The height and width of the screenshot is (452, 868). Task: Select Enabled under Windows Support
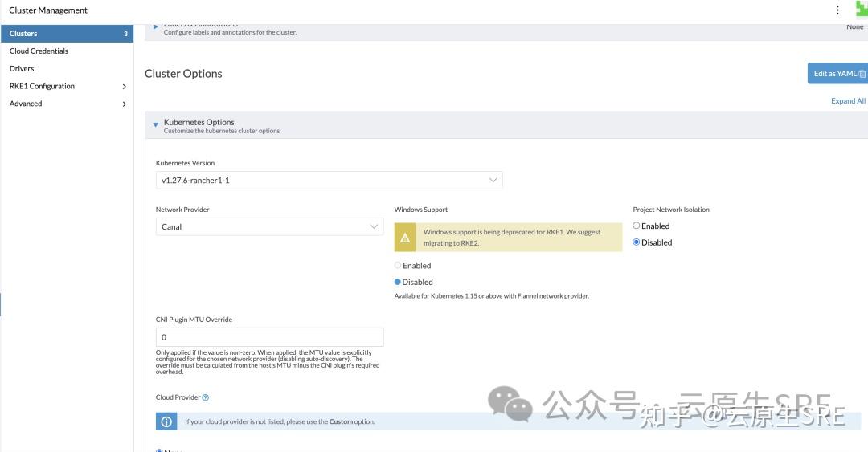point(398,266)
